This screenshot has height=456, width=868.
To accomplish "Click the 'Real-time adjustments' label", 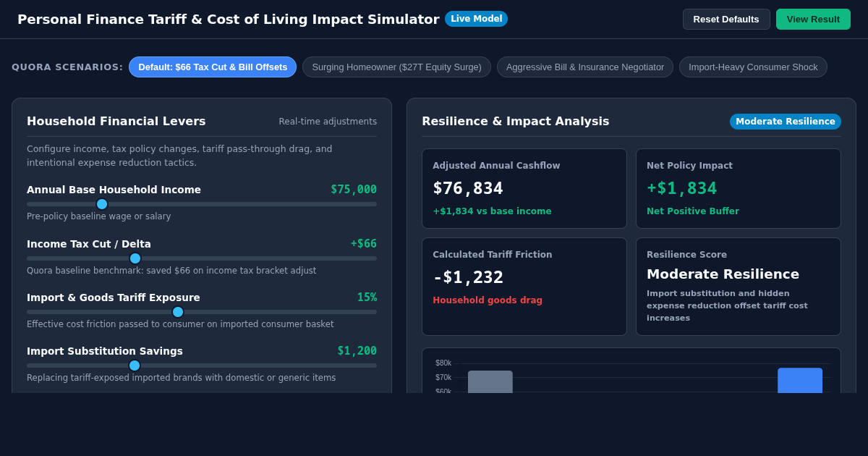I will [328, 122].
